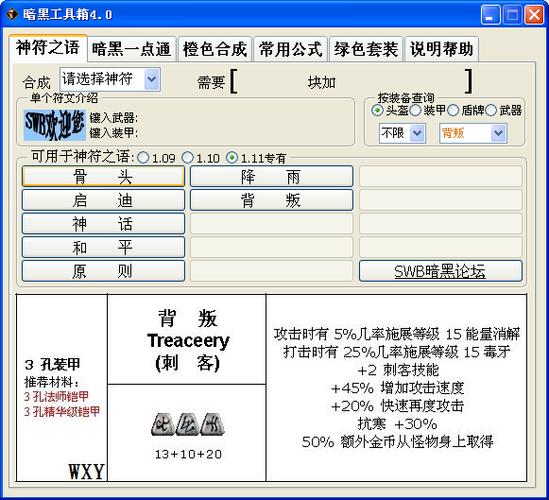This screenshot has height=500, width=549.
Task: Click the app icon in the title bar
Action: point(12,14)
